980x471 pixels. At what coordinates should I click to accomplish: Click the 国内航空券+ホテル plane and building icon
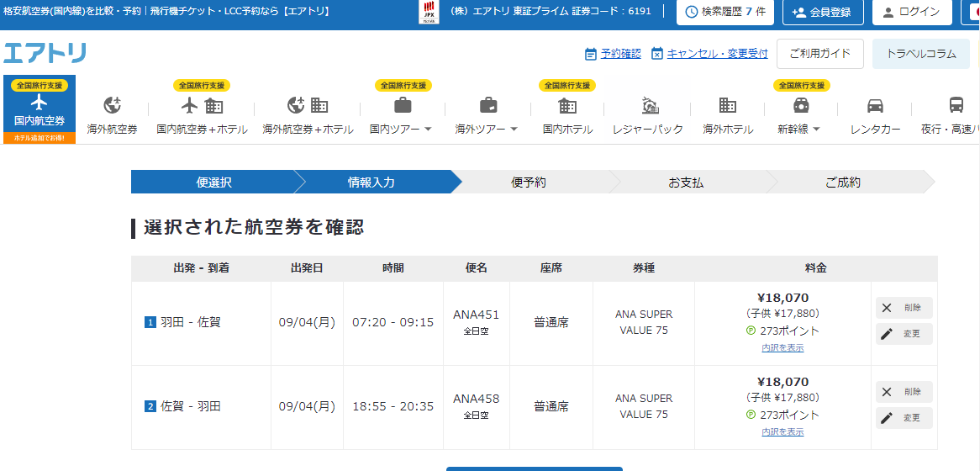click(x=202, y=105)
